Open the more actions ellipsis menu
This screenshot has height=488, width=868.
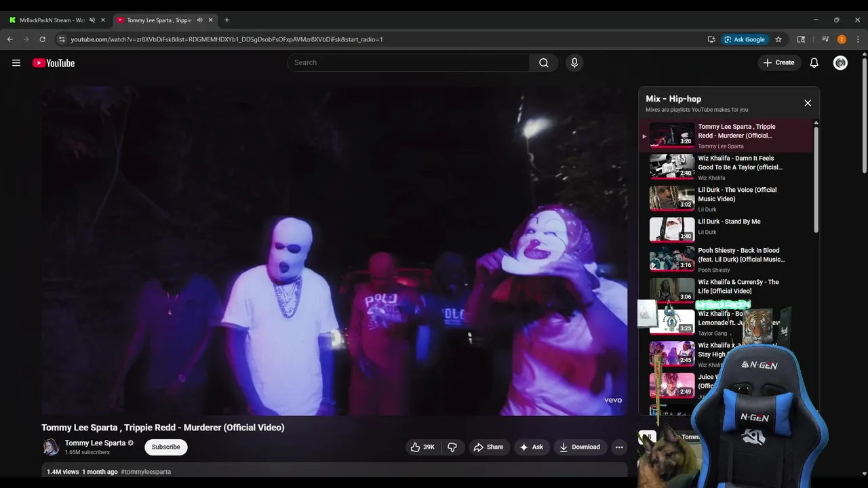[618, 447]
